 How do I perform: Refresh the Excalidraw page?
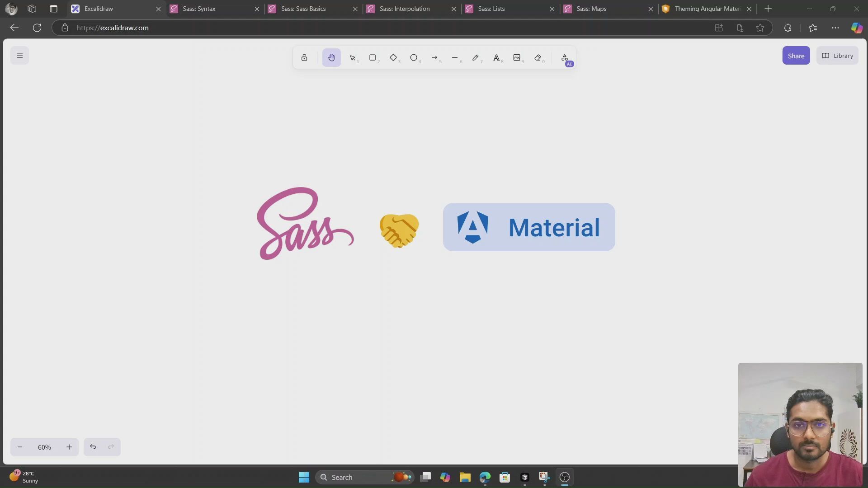37,28
